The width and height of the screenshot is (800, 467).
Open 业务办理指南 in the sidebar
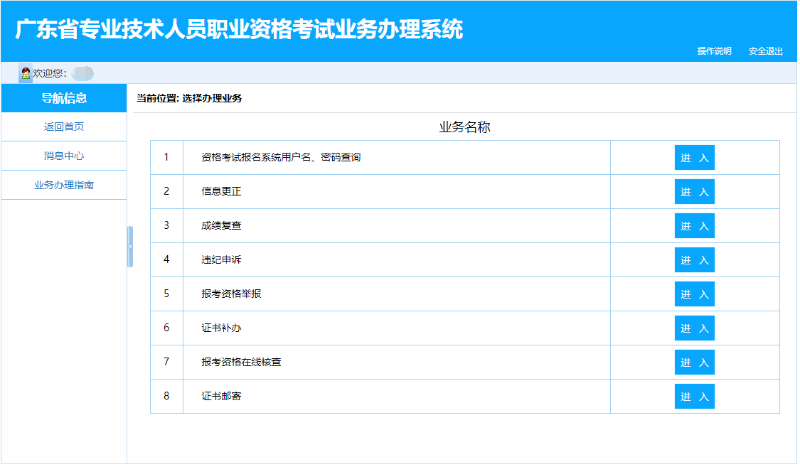coord(64,185)
